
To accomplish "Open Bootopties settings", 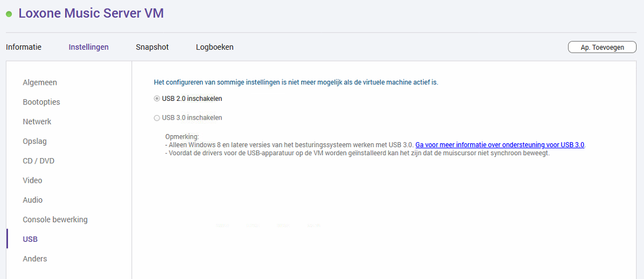I will (x=42, y=102).
